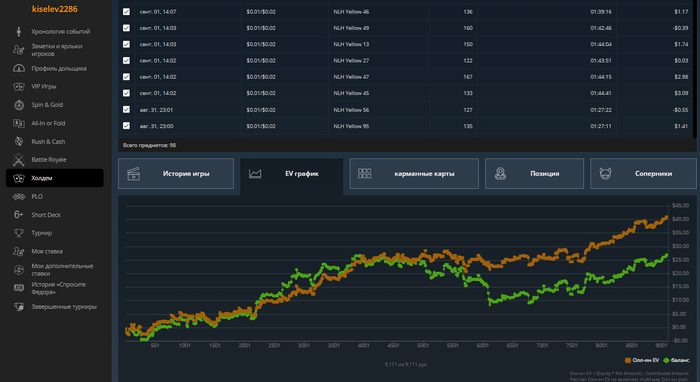Image resolution: width=700 pixels, height=382 pixels.
Task: Uncheck the NLH Yellow 46 session checkbox
Action: pos(126,12)
